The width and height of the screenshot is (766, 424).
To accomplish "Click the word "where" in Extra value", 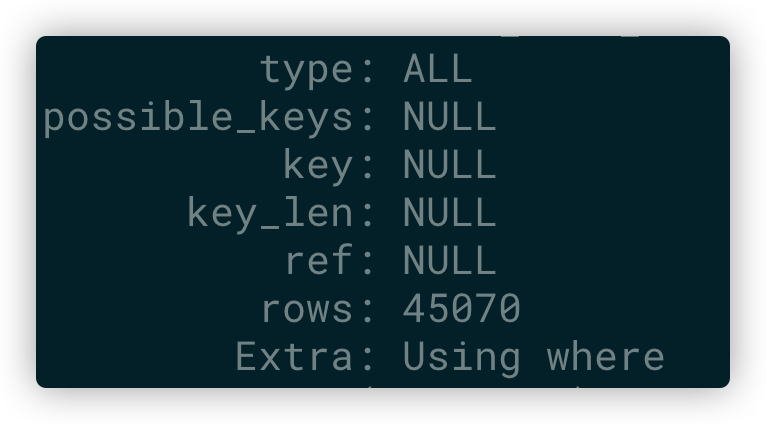I will [x=605, y=357].
